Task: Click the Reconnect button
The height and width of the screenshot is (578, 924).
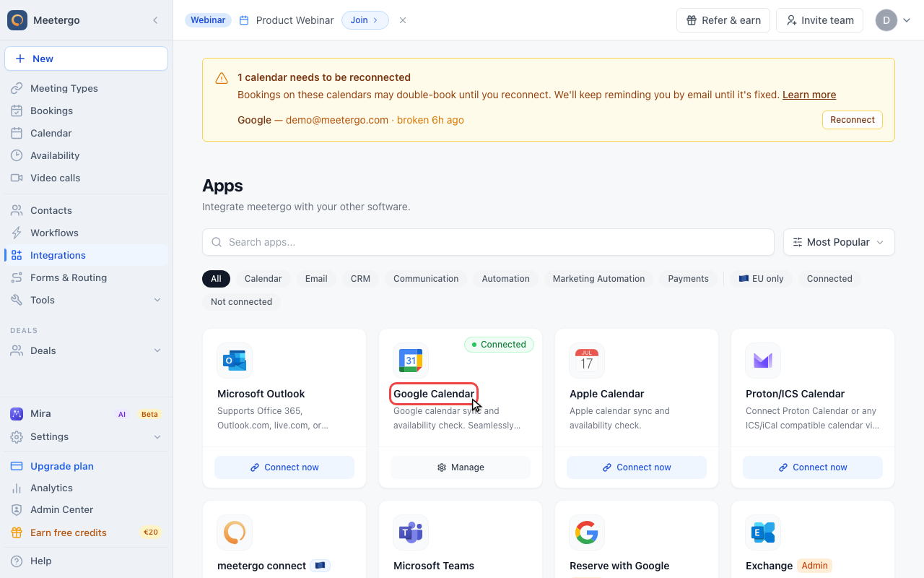Action: point(853,120)
